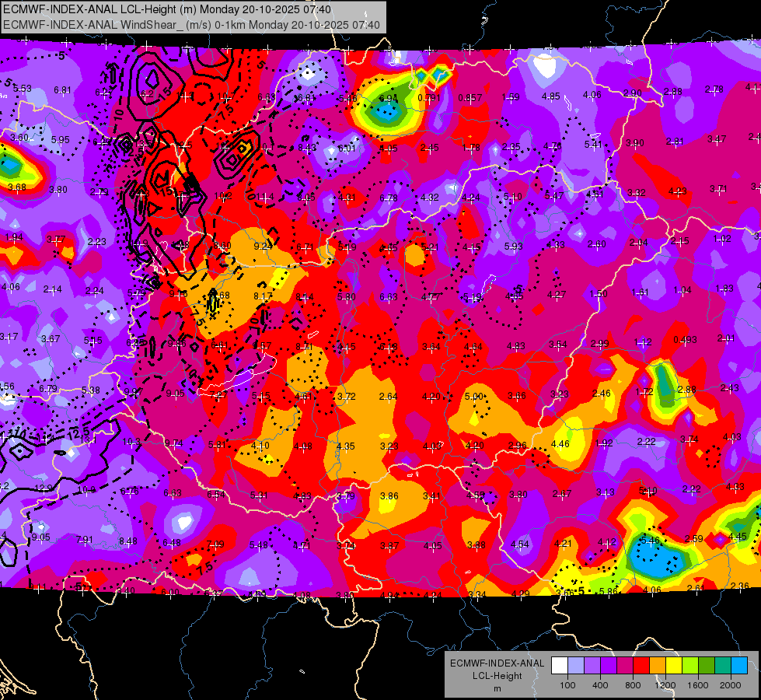Screen dimensions: 761x700
Task: Click the grid value 3.47
Action: 717,139
